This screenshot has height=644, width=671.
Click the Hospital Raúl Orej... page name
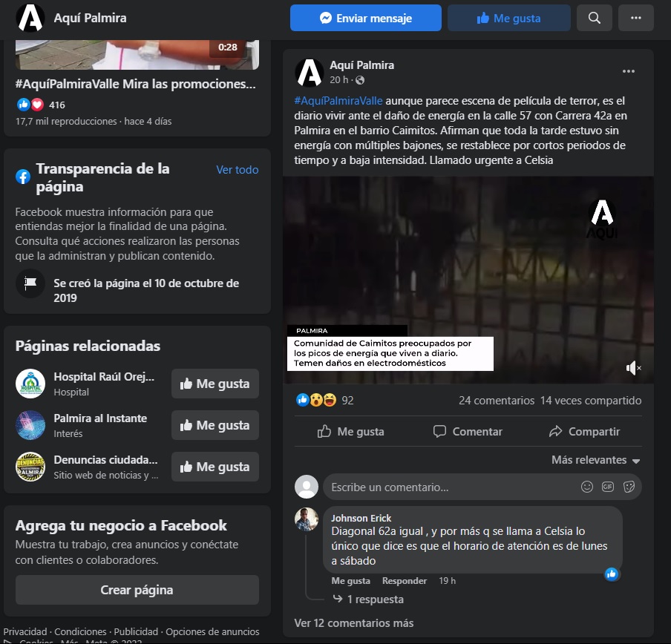(x=104, y=377)
